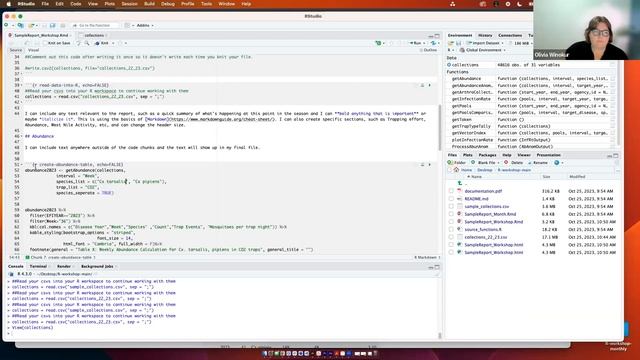Run the create-abundance-table chunk with play icon
The height and width of the screenshot is (360, 640).
click(429, 164)
